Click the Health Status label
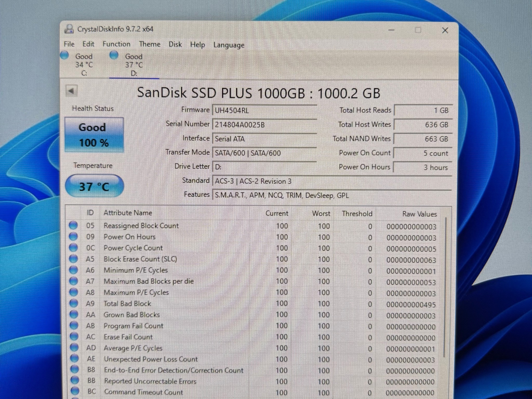This screenshot has height=399, width=532. 93,108
